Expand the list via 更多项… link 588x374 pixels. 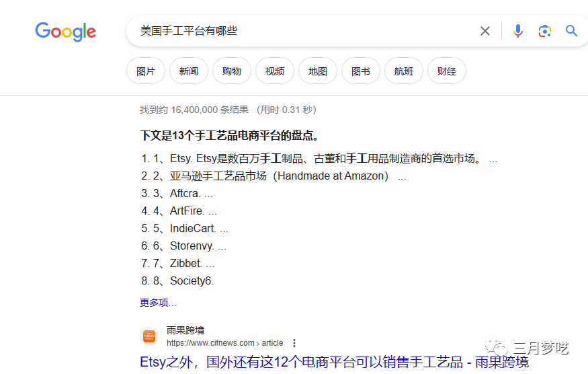[158, 303]
